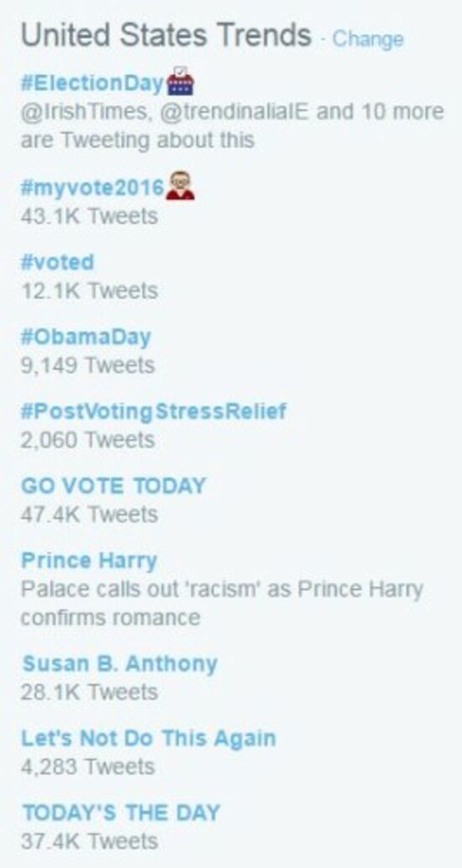Click the United States Trends heading
The height and width of the screenshot is (868, 462).
click(x=166, y=35)
